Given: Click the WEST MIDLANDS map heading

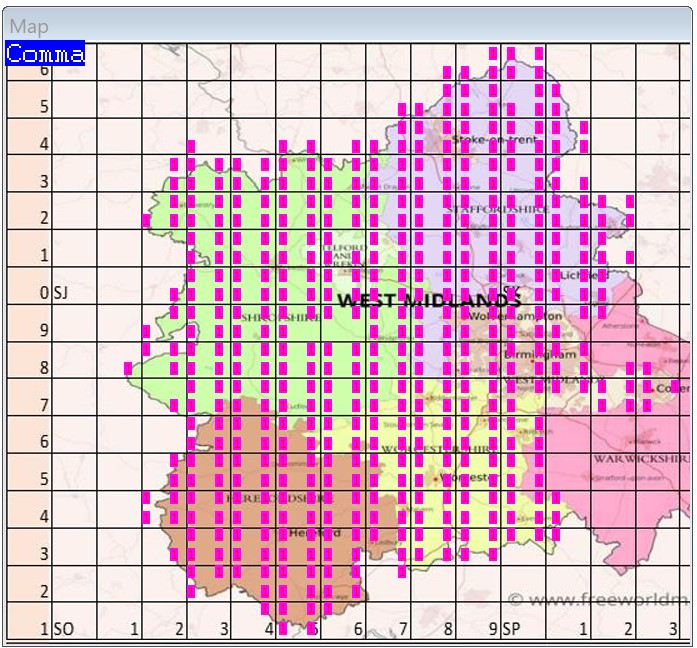Looking at the screenshot, I should pyautogui.click(x=429, y=300).
